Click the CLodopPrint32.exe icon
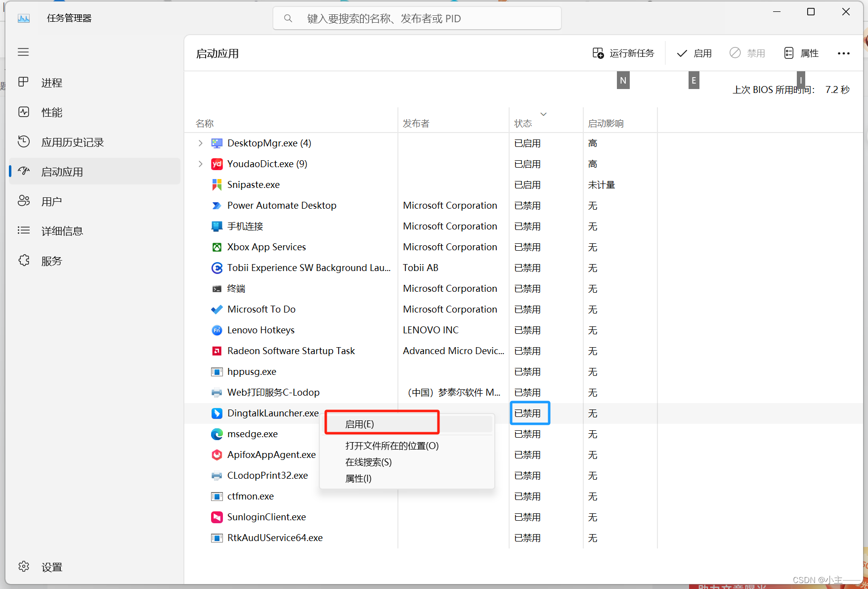868x589 pixels. tap(217, 475)
